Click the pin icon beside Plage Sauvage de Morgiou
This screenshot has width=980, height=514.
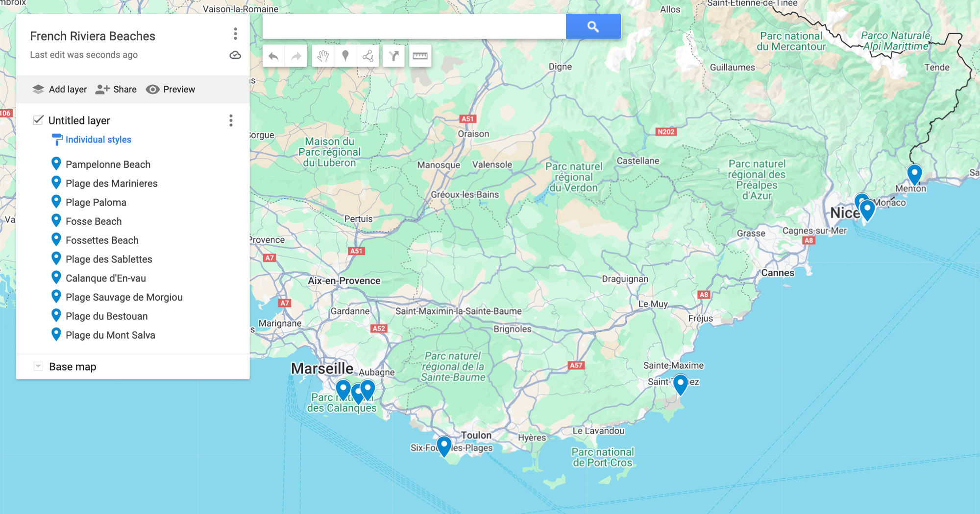tap(56, 297)
